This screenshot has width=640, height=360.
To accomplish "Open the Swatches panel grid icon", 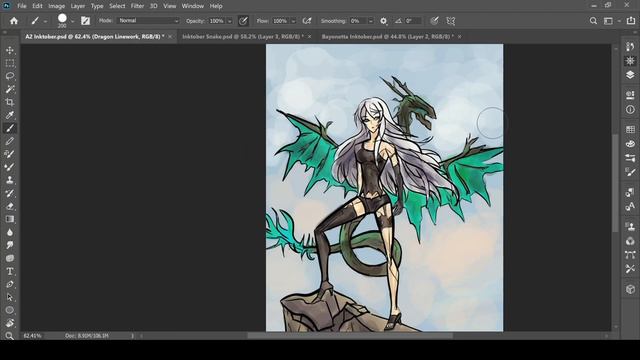I will 630,129.
